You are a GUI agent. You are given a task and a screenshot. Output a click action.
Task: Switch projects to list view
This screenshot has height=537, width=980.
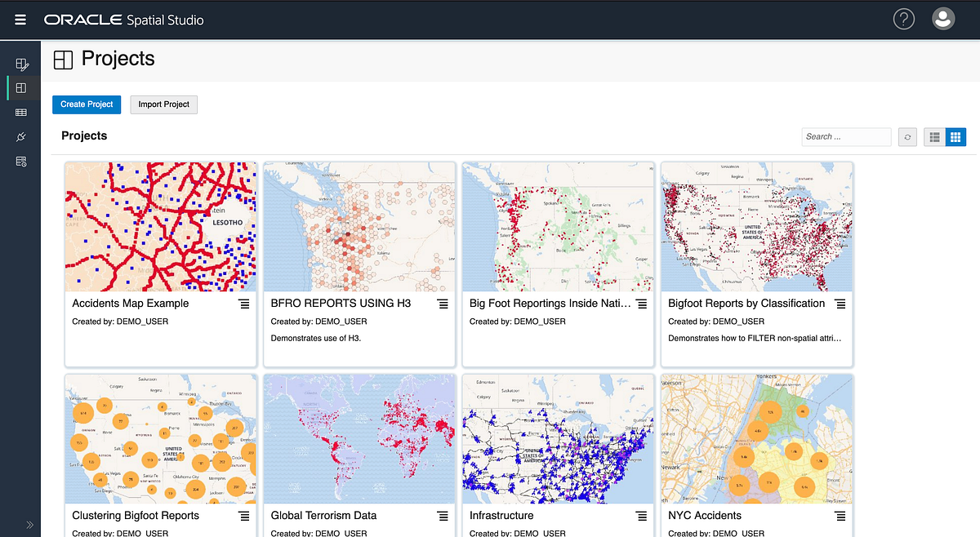point(933,136)
